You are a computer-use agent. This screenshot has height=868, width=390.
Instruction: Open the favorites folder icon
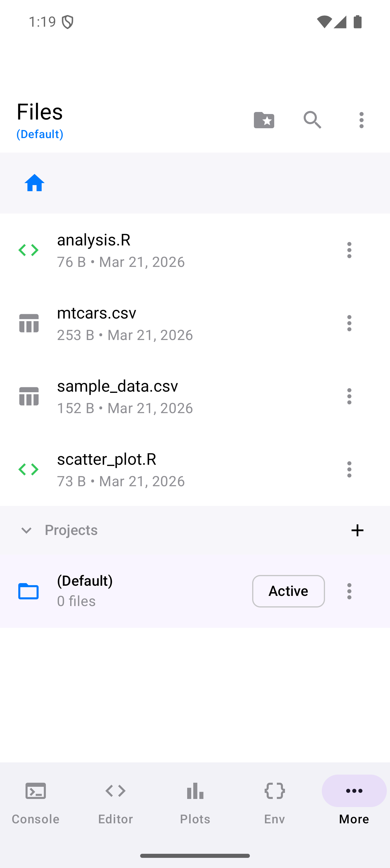[x=264, y=120]
